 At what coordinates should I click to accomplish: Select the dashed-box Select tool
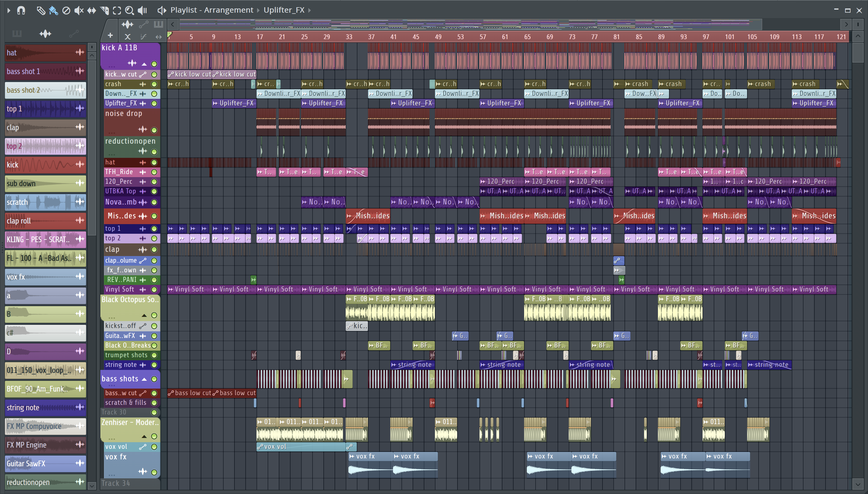coord(117,11)
